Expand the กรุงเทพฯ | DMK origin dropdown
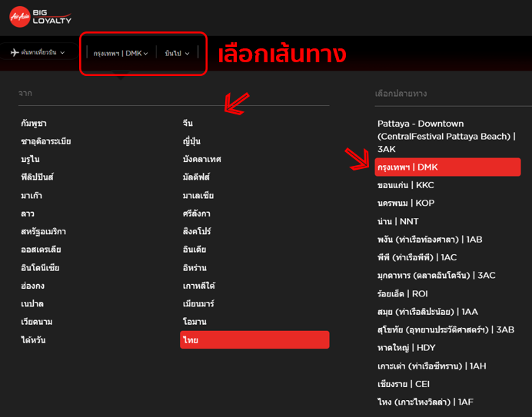The height and width of the screenshot is (417, 532). (x=121, y=54)
